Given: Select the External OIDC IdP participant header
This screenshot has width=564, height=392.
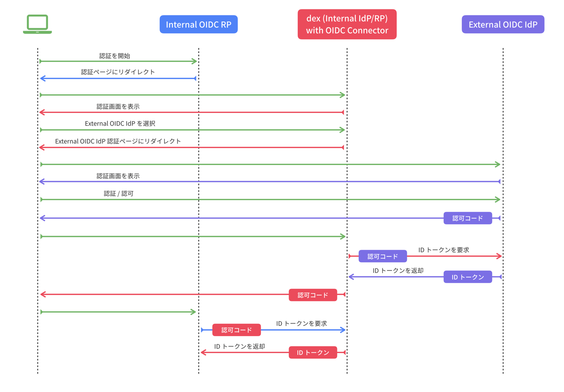Looking at the screenshot, I should pyautogui.click(x=503, y=24).
